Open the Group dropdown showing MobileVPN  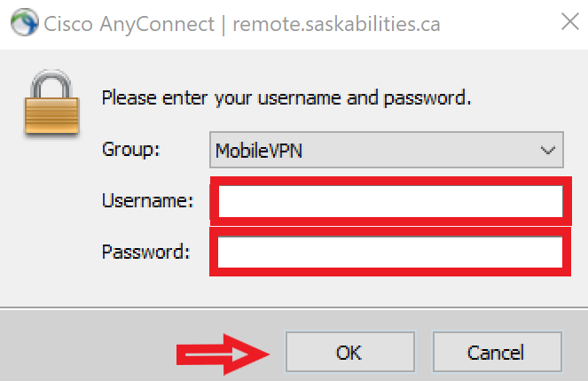[387, 150]
